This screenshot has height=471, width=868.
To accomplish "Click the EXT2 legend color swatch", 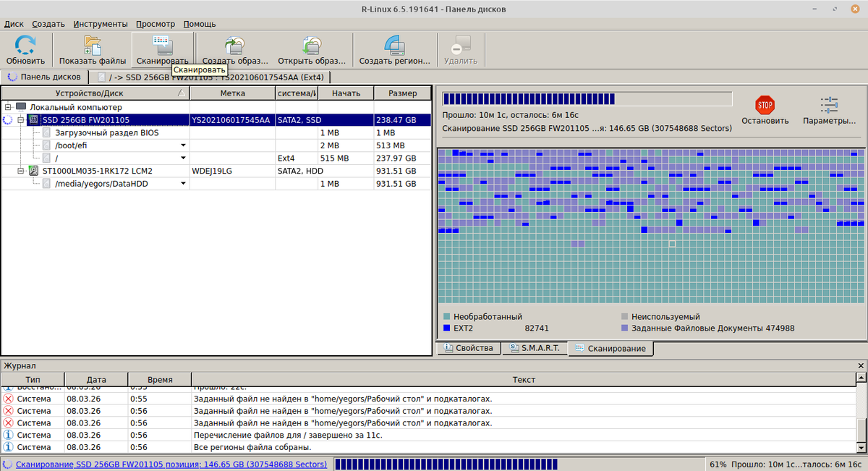I will (446, 328).
